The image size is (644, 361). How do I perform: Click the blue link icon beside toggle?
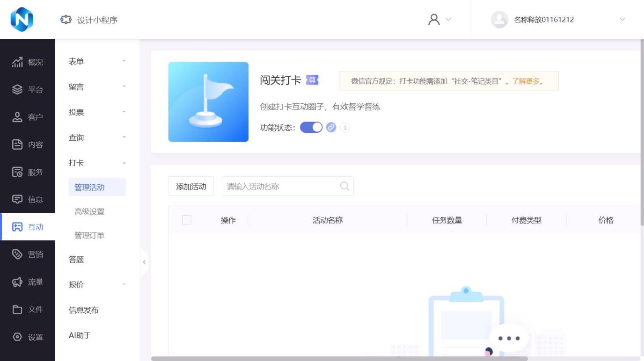point(331,127)
